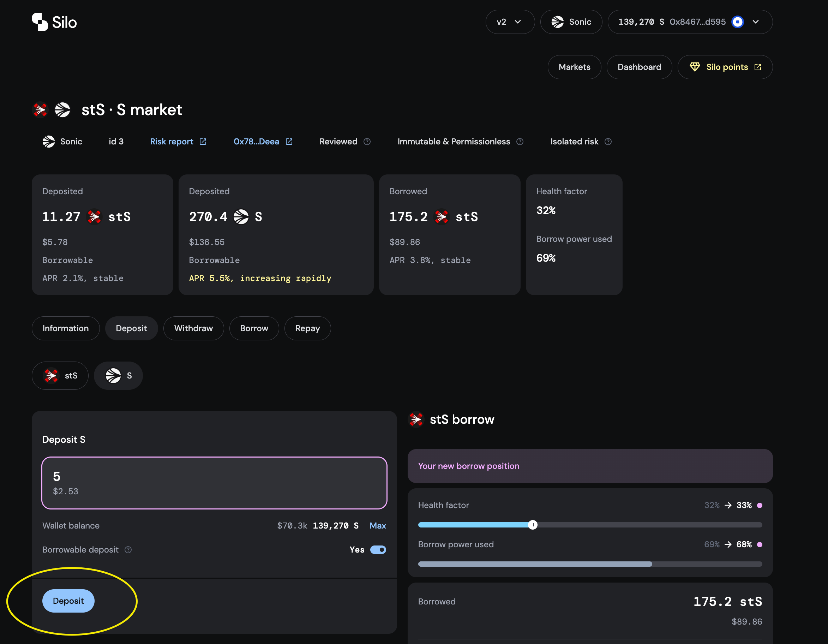This screenshot has width=828, height=644.
Task: Expand the wallet account chevron
Action: coord(756,22)
